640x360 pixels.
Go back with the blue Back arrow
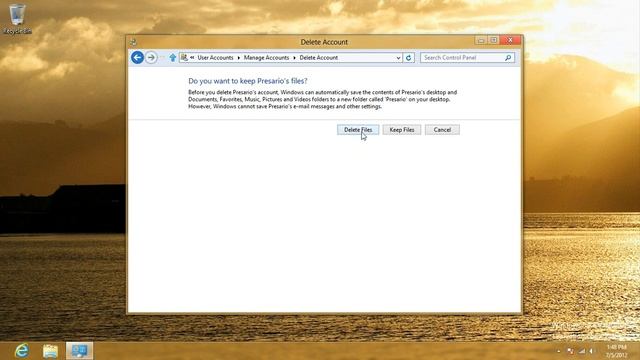(x=138, y=58)
